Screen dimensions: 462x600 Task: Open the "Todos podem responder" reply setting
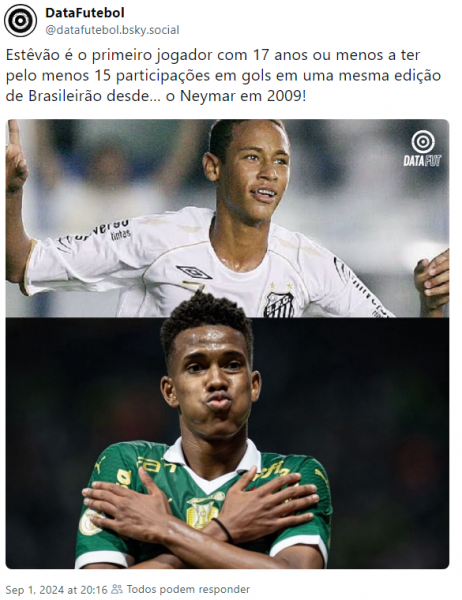[x=188, y=589]
